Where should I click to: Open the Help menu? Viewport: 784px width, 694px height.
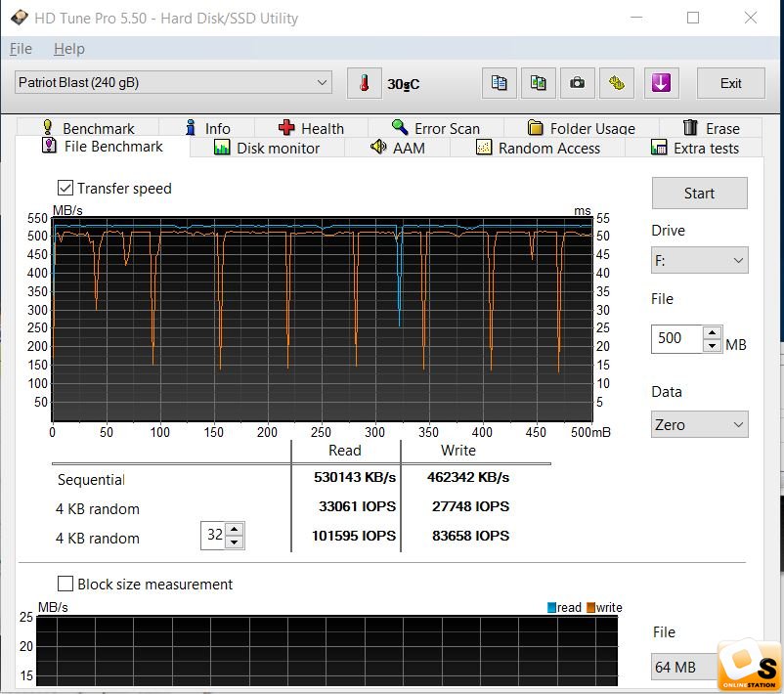click(x=69, y=49)
